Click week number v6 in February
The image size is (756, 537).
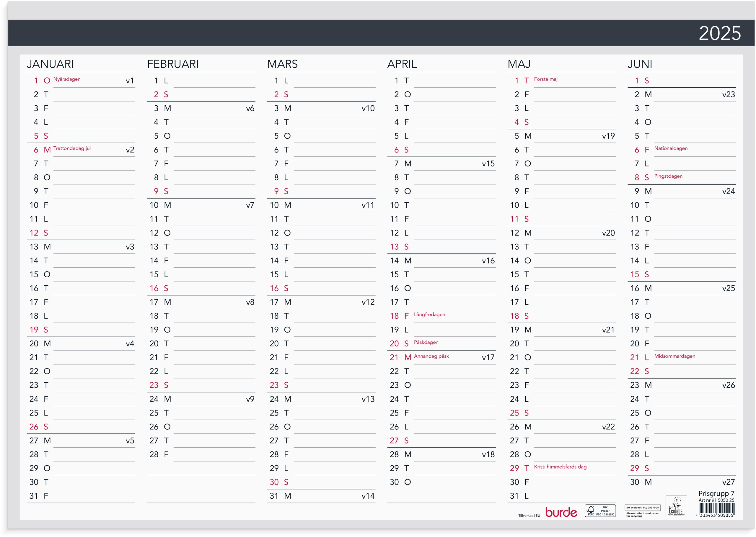pos(250,109)
